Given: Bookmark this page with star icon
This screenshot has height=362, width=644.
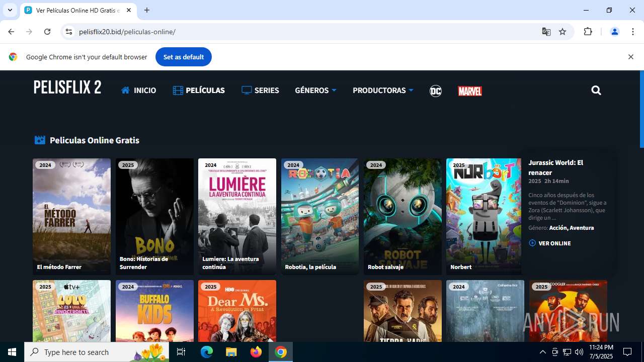Looking at the screenshot, I should point(562,32).
